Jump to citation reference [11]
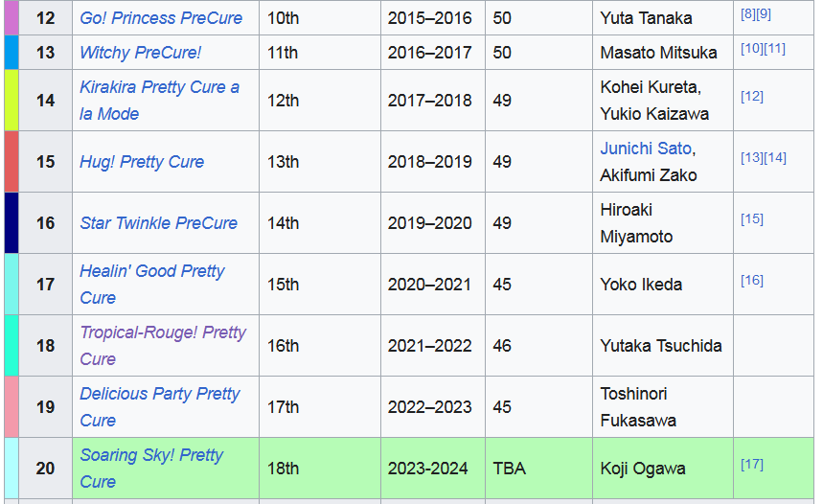Viewport: 823px width, 504px height. tap(774, 48)
